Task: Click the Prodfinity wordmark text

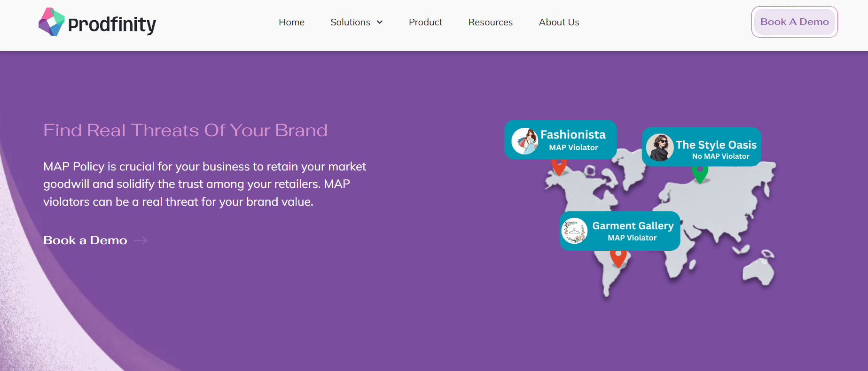Action: [112, 24]
